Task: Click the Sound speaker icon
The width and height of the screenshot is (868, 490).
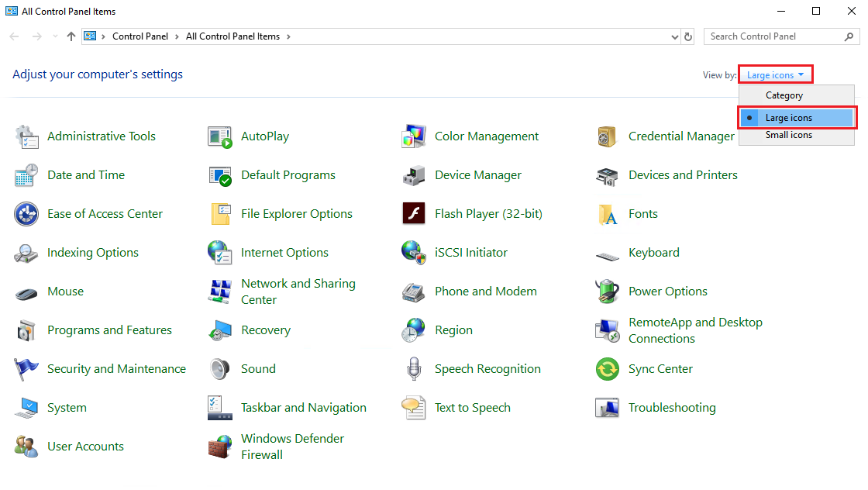Action: point(220,369)
